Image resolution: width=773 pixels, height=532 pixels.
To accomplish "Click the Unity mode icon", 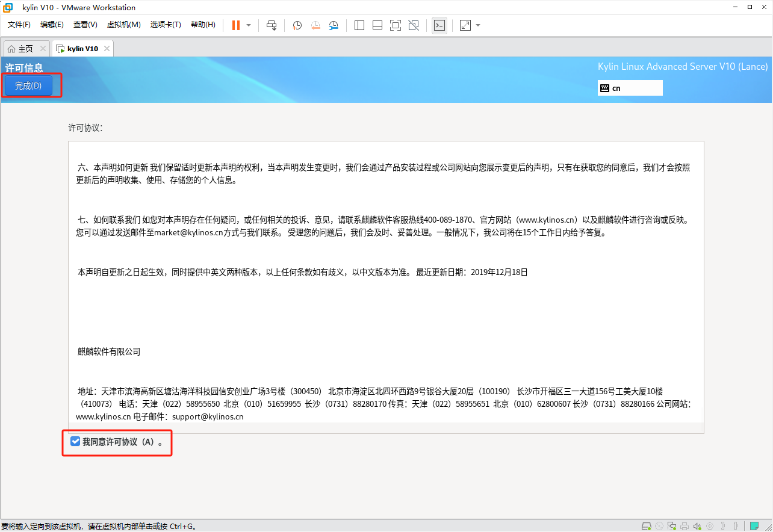I will [414, 25].
